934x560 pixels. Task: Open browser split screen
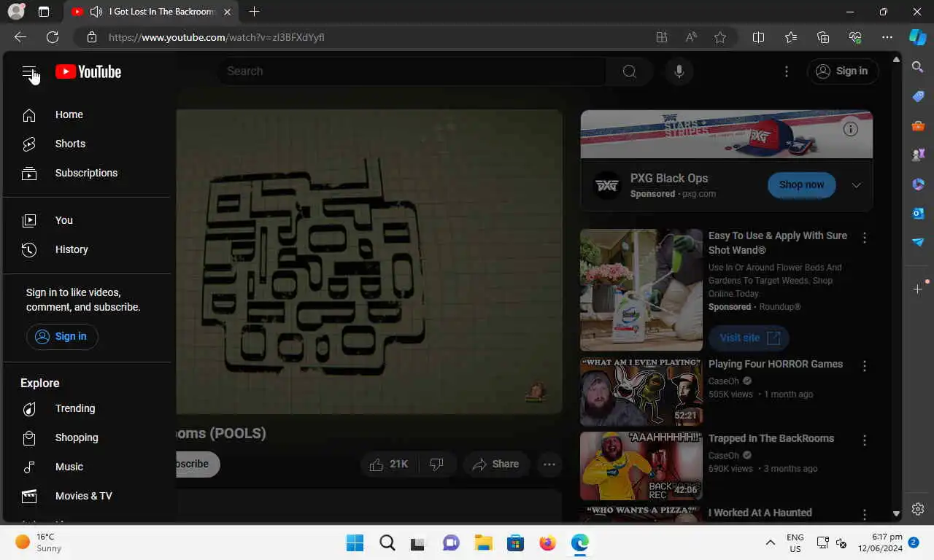pyautogui.click(x=759, y=37)
